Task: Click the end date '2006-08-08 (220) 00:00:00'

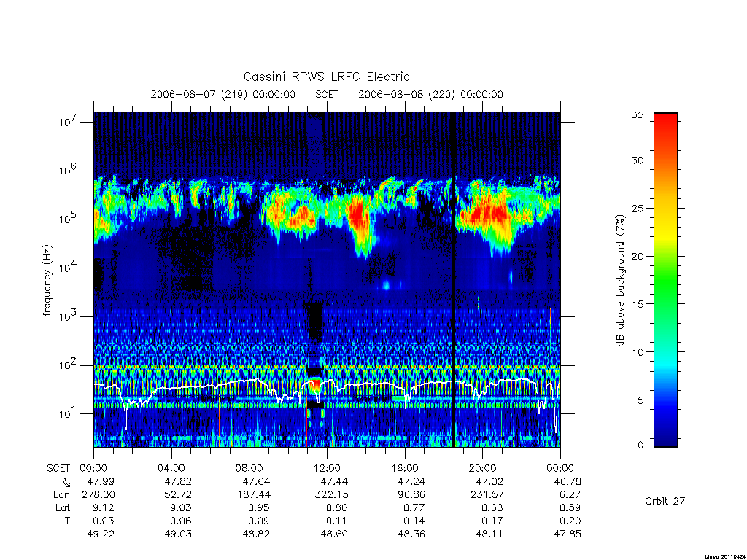Action: pyautogui.click(x=430, y=94)
